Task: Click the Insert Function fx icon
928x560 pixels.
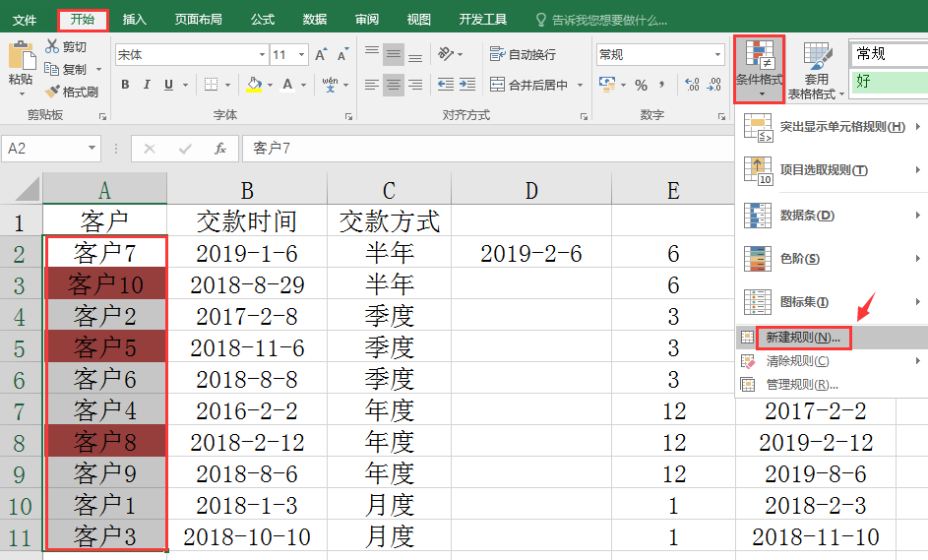Action: click(x=220, y=148)
